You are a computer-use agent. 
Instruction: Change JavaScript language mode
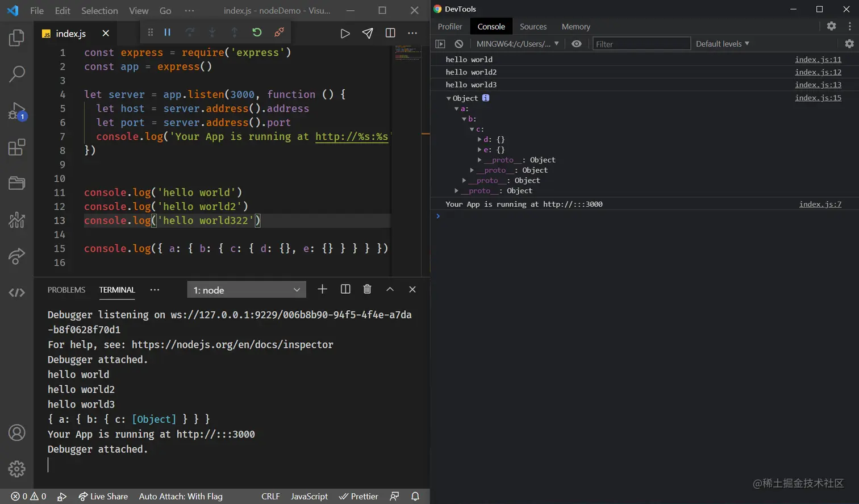pos(309,497)
